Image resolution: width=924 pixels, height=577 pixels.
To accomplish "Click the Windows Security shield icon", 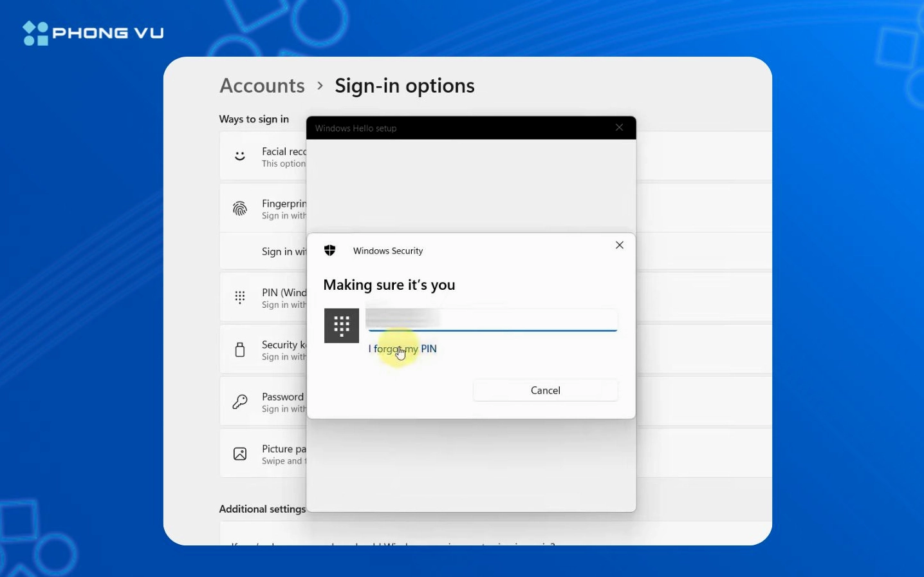I will click(x=330, y=251).
